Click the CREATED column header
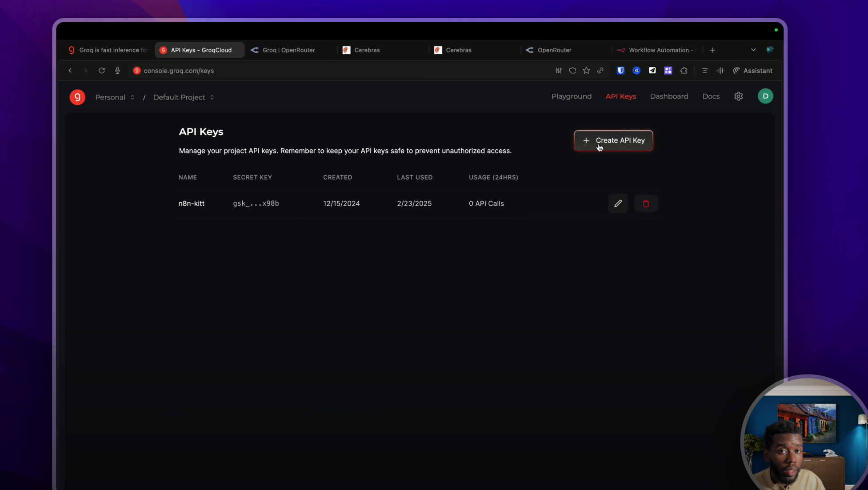 pyautogui.click(x=337, y=177)
